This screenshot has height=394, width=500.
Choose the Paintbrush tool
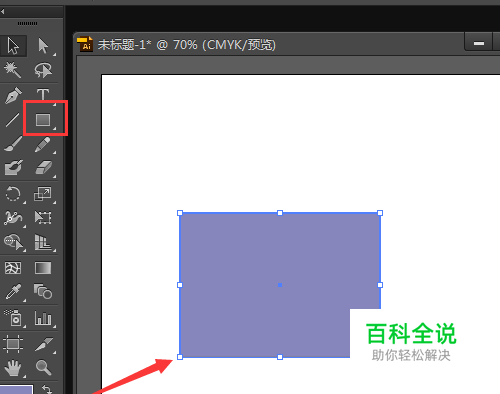click(x=13, y=144)
